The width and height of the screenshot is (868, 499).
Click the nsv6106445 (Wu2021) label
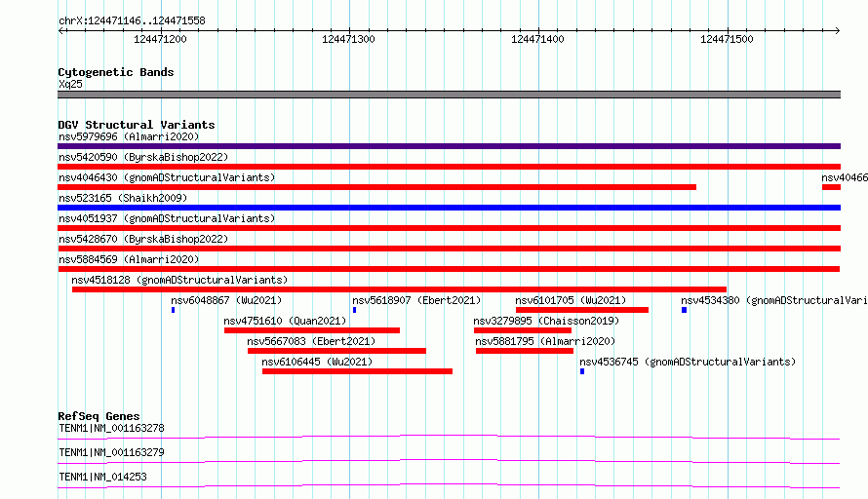(x=317, y=362)
